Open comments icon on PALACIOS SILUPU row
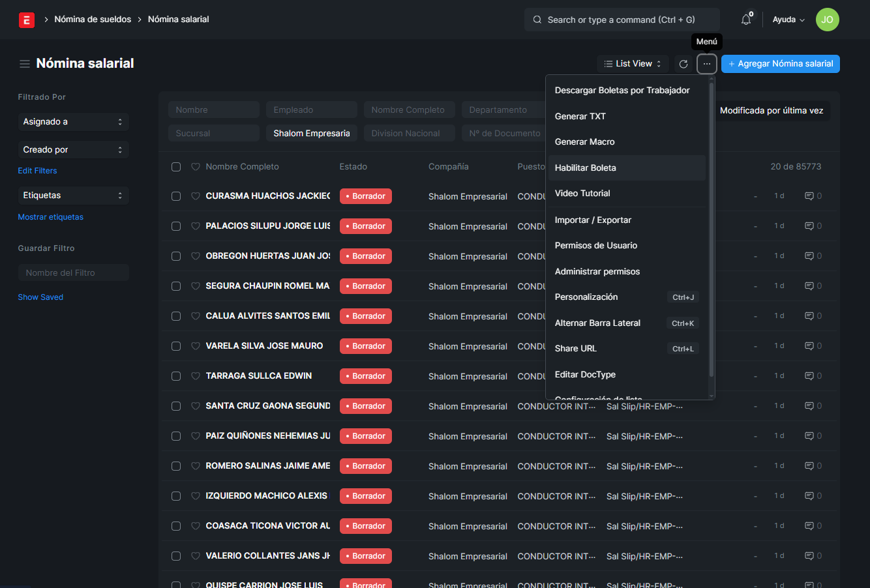This screenshot has height=588, width=870. coord(809,226)
